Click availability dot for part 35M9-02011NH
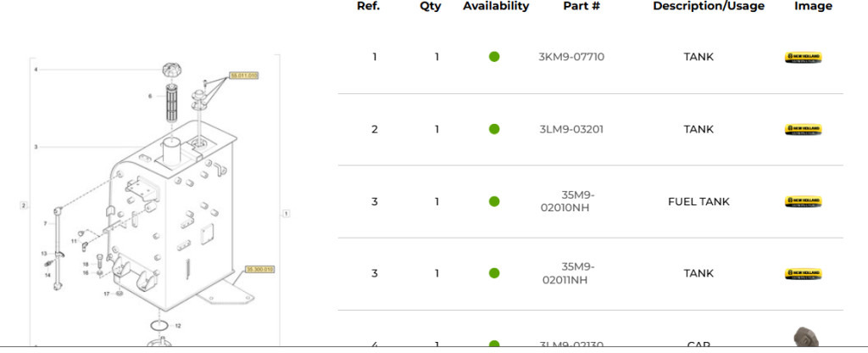The height and width of the screenshot is (353, 868). [x=494, y=273]
